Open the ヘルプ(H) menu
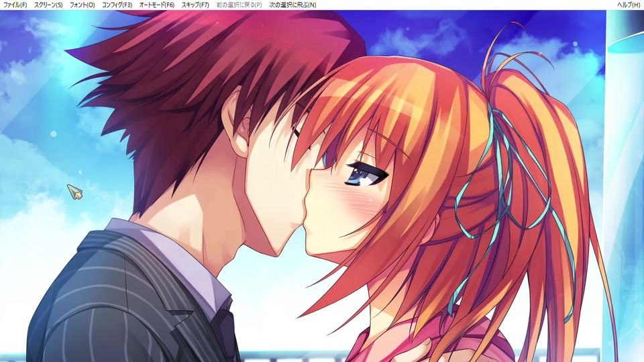Image resolution: width=644 pixels, height=362 pixels. pos(629,5)
